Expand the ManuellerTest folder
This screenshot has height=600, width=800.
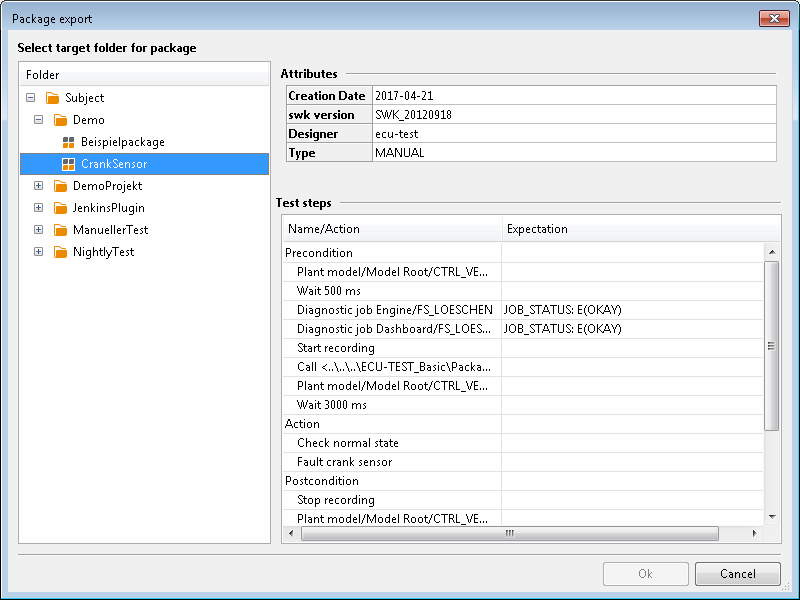pyautogui.click(x=38, y=229)
